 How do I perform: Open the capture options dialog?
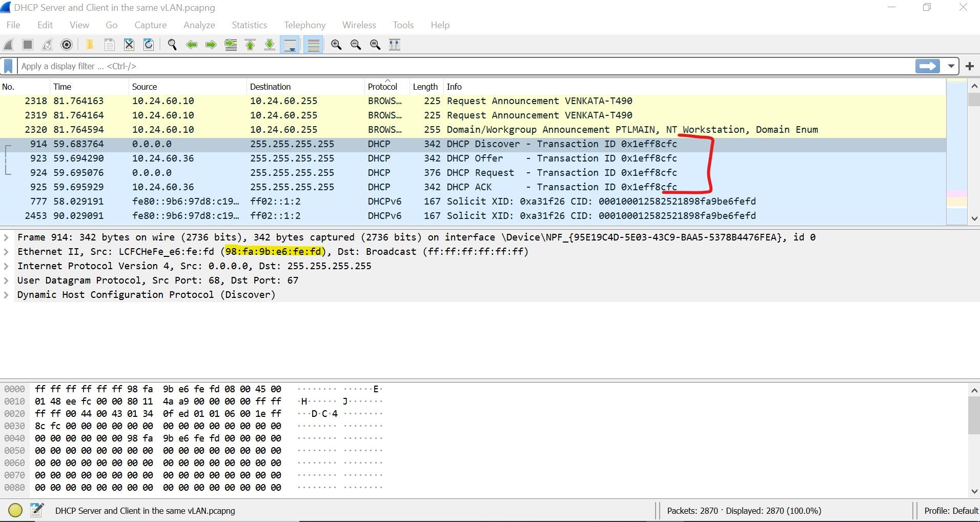[x=67, y=45]
